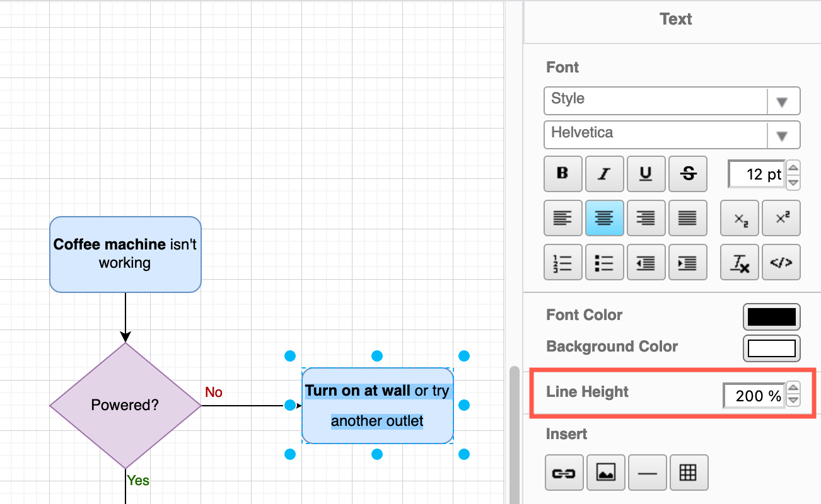This screenshot has height=504, width=821.
Task: Open the Helvetica font family dropdown
Action: (672, 135)
